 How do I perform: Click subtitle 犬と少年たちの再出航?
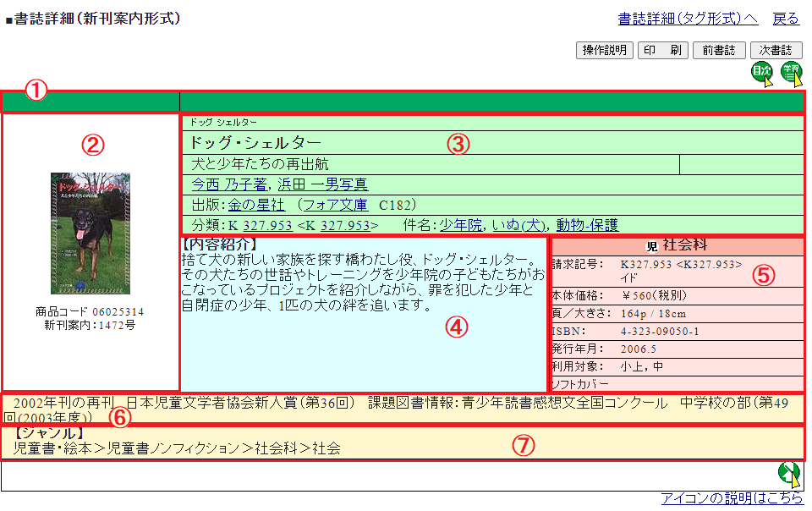(260, 164)
